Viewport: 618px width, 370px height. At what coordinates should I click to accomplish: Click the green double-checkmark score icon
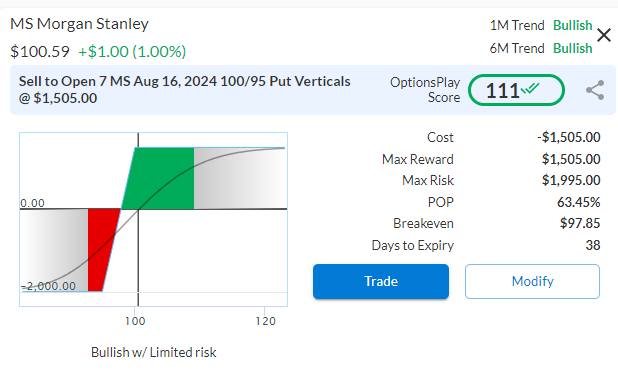pos(530,88)
